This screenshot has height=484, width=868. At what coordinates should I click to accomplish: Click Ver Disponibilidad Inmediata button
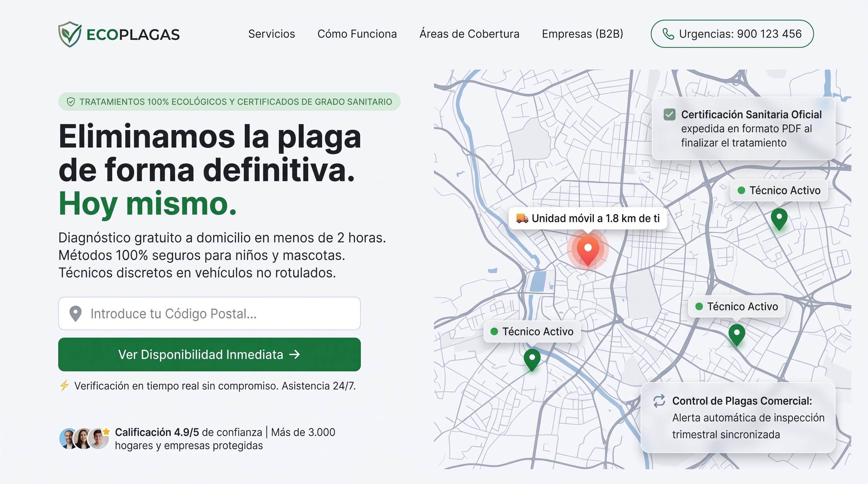pos(209,354)
